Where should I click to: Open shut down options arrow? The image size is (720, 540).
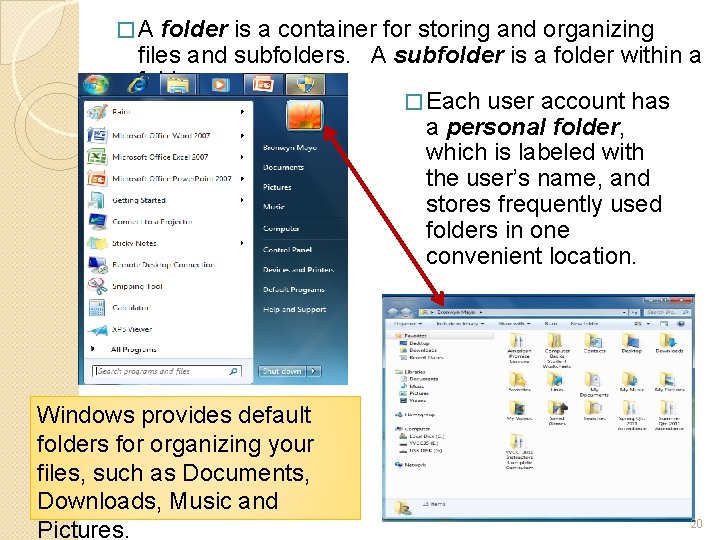[314, 371]
